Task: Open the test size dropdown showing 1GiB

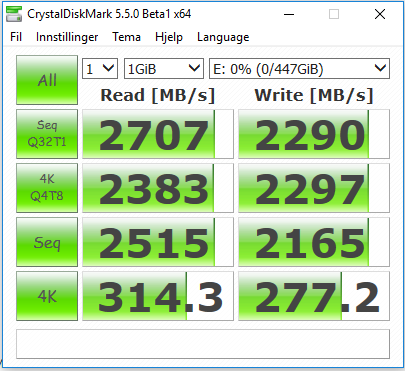Action: (164, 69)
